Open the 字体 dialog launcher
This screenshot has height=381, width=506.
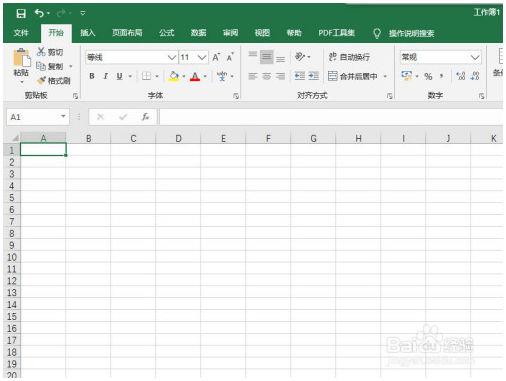[236, 96]
